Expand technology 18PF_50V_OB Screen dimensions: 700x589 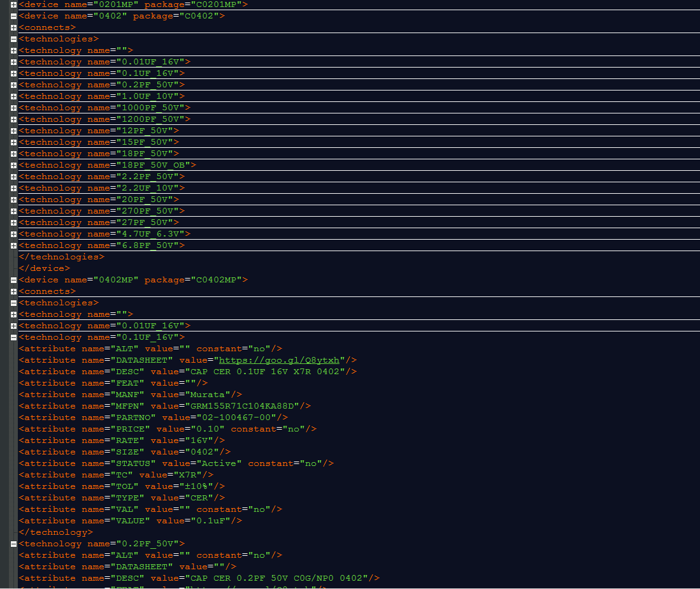(x=13, y=164)
